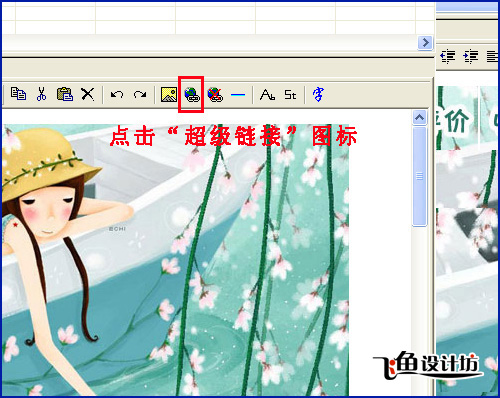This screenshot has height=398, width=500.
Task: Undo the last action
Action: coord(117,95)
